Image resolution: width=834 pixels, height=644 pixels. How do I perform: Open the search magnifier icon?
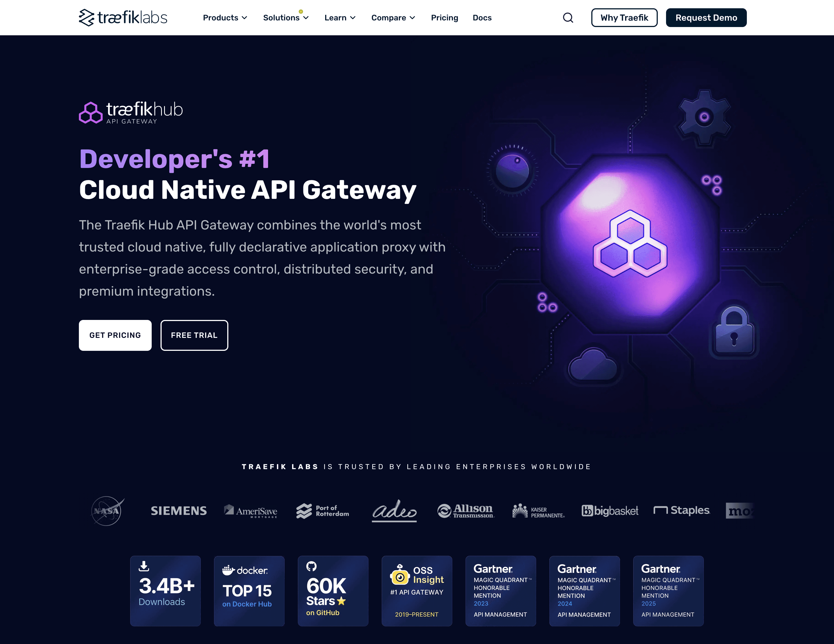pyautogui.click(x=568, y=18)
